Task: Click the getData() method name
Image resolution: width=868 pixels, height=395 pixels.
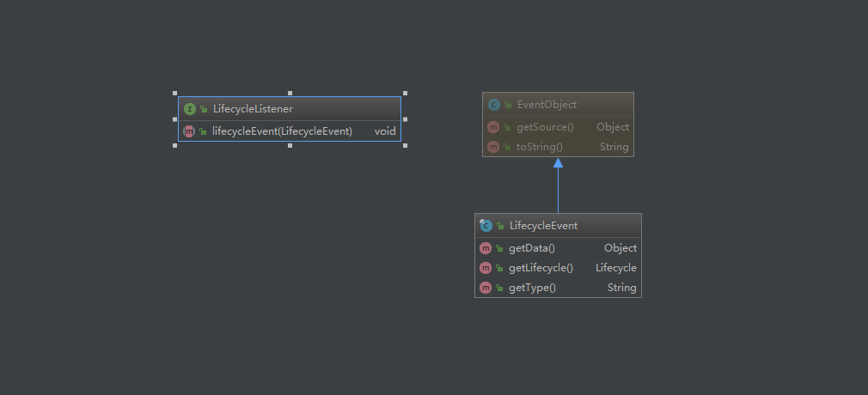Action: coord(532,248)
